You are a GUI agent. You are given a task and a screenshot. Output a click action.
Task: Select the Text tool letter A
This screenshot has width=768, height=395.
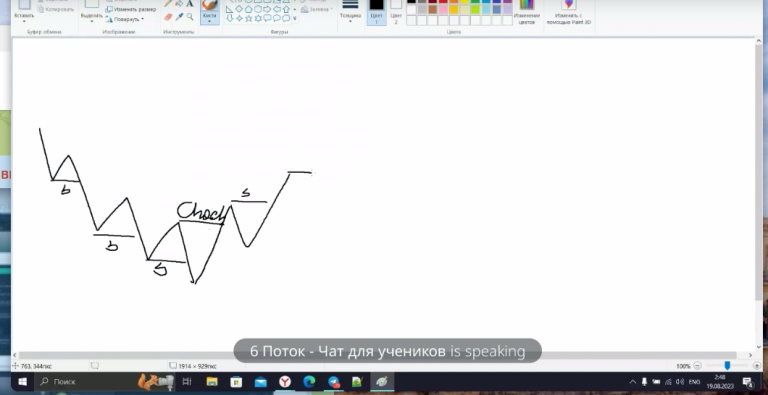190,4
